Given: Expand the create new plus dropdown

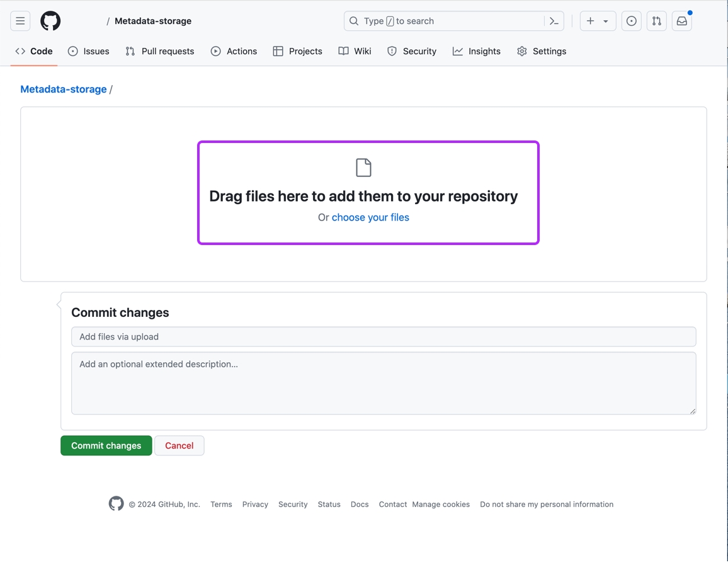Looking at the screenshot, I should point(597,21).
